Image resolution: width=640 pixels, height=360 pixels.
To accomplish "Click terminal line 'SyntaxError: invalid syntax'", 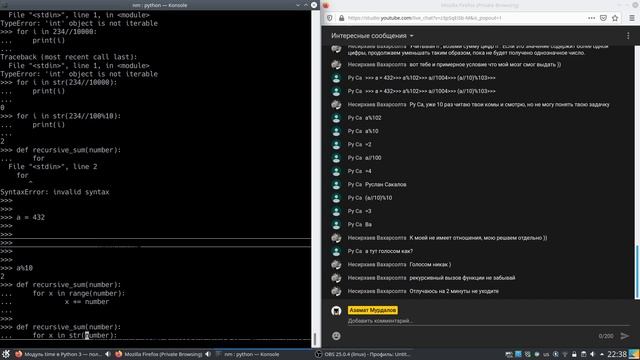I will tap(55, 192).
